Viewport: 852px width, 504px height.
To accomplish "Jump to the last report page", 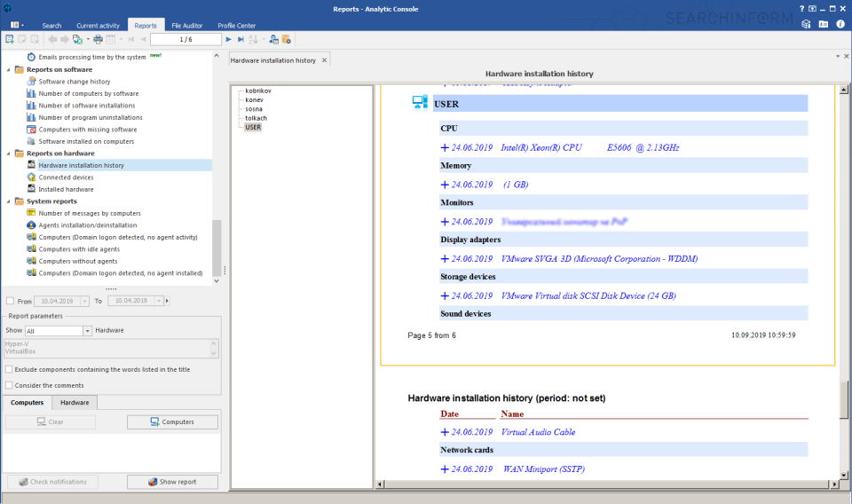I will [x=241, y=40].
